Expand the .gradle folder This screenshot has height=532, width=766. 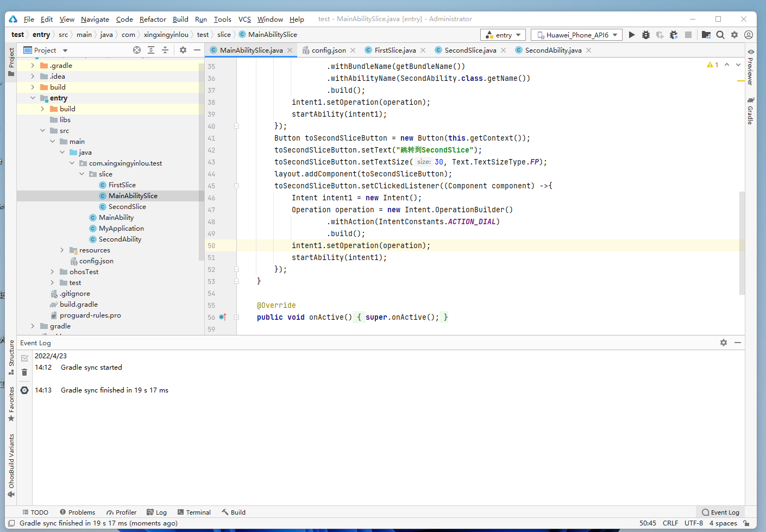pyautogui.click(x=33, y=66)
